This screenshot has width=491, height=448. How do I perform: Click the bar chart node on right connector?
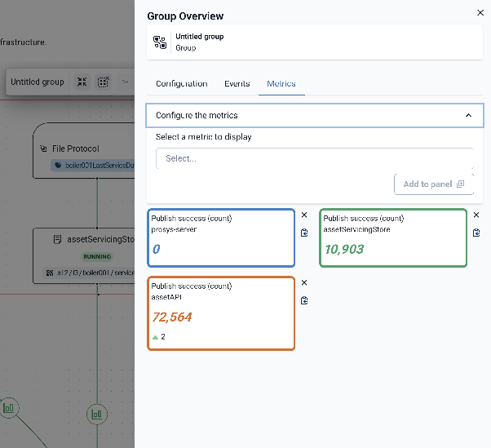coord(97,414)
